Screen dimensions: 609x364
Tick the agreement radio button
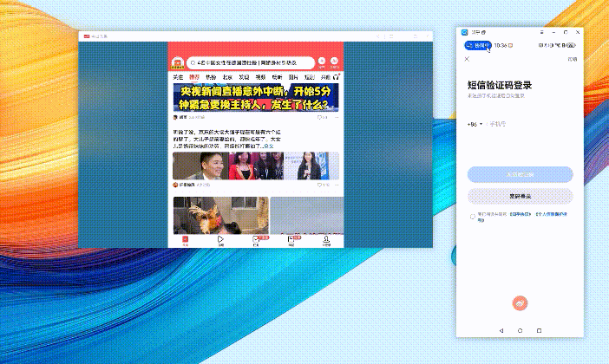click(472, 217)
